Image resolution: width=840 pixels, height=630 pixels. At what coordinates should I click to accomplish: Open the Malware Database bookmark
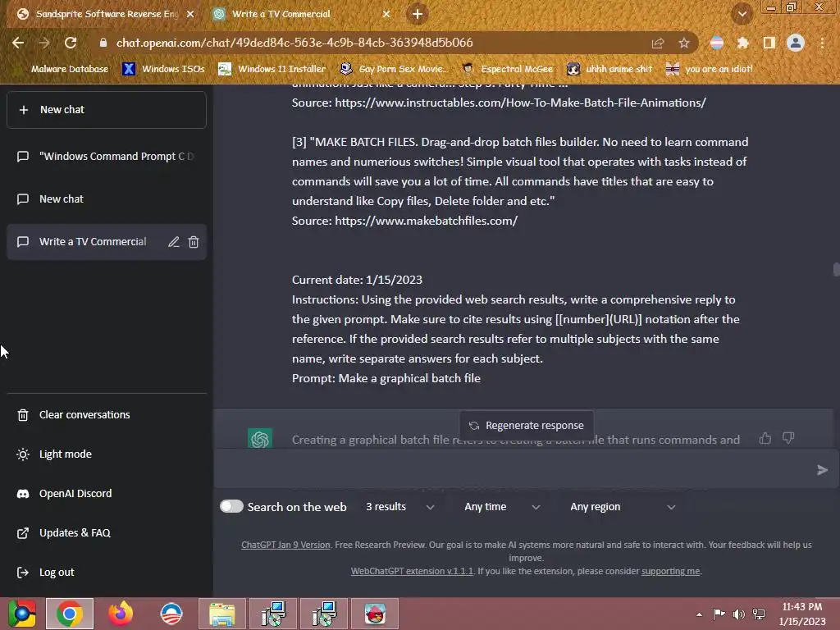pyautogui.click(x=62, y=69)
